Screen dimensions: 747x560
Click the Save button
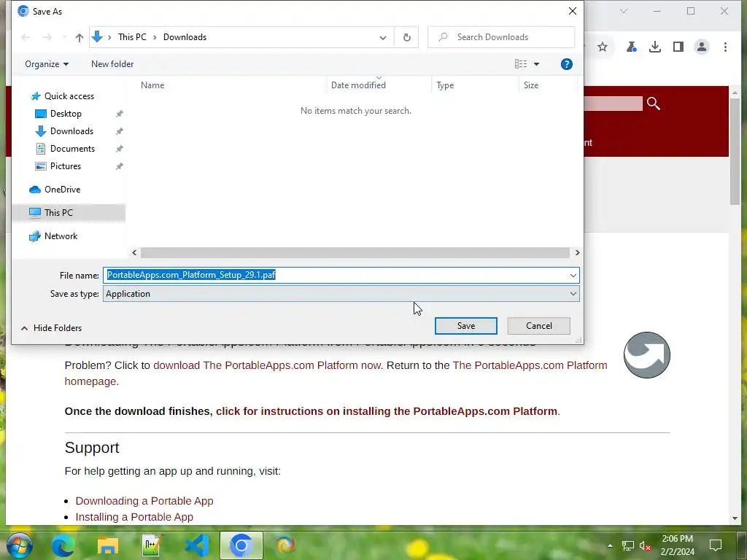pos(465,326)
